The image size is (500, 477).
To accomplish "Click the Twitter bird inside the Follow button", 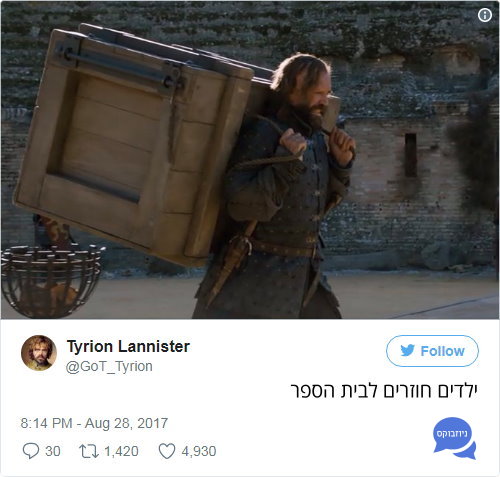I will click(407, 351).
